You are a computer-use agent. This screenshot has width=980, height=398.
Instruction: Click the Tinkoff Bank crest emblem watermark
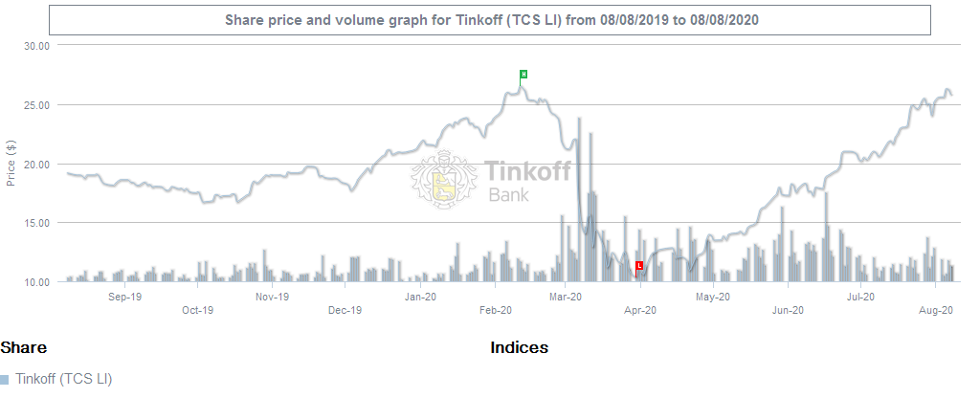[444, 179]
